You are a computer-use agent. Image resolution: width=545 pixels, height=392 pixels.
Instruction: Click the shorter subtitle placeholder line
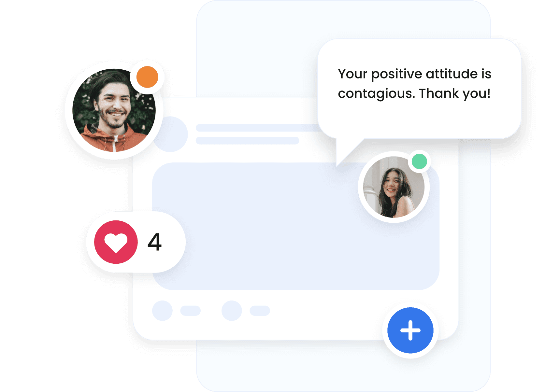coord(247,141)
